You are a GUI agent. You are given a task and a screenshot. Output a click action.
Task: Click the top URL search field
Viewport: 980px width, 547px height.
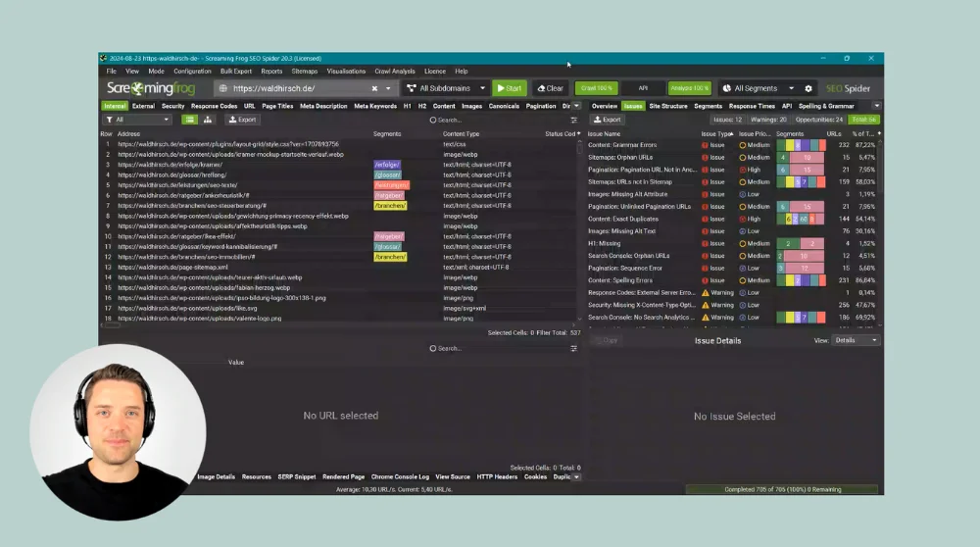click(497, 120)
